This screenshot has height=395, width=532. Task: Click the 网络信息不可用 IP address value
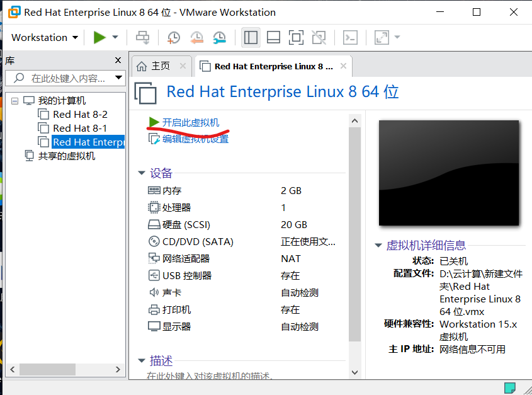(x=472, y=349)
